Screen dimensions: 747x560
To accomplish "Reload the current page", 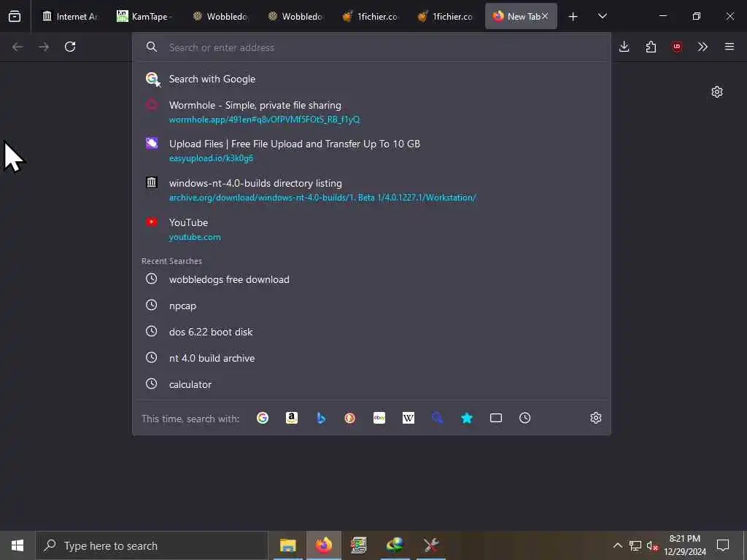I will [x=70, y=47].
